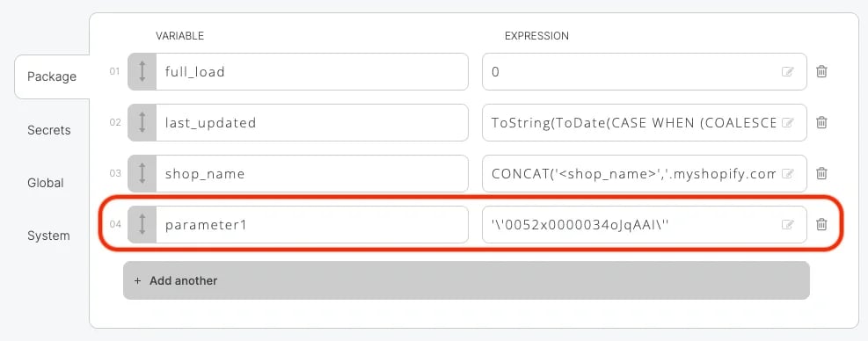The width and height of the screenshot is (868, 341).
Task: Remove parameter1 using its trash icon
Action: point(821,224)
